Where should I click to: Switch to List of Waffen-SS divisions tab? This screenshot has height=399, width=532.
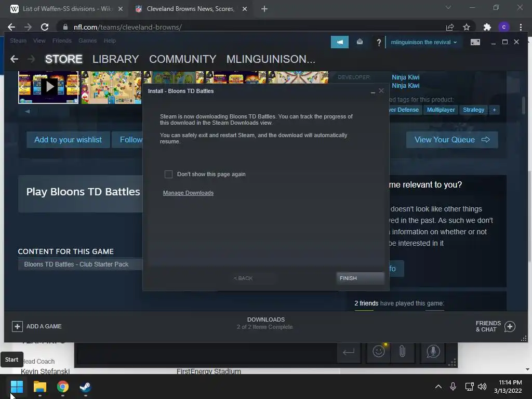point(66,9)
